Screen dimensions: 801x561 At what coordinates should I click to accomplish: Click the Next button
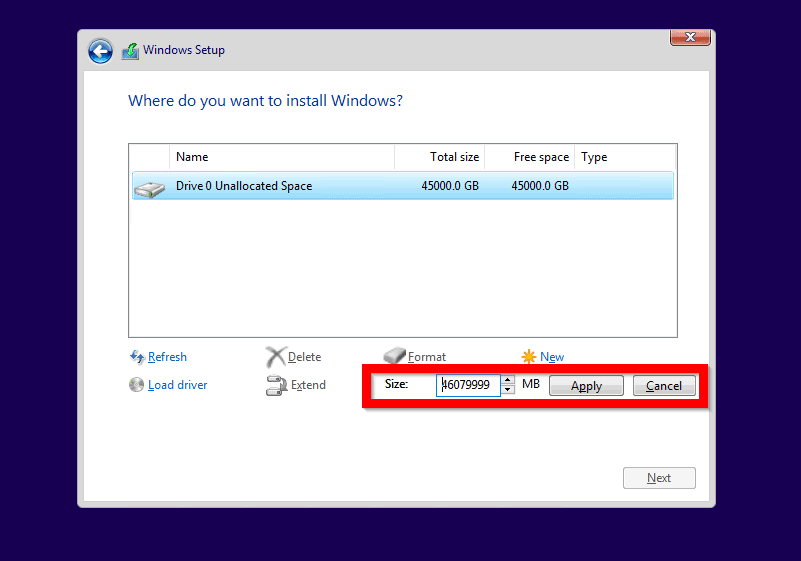tap(658, 478)
